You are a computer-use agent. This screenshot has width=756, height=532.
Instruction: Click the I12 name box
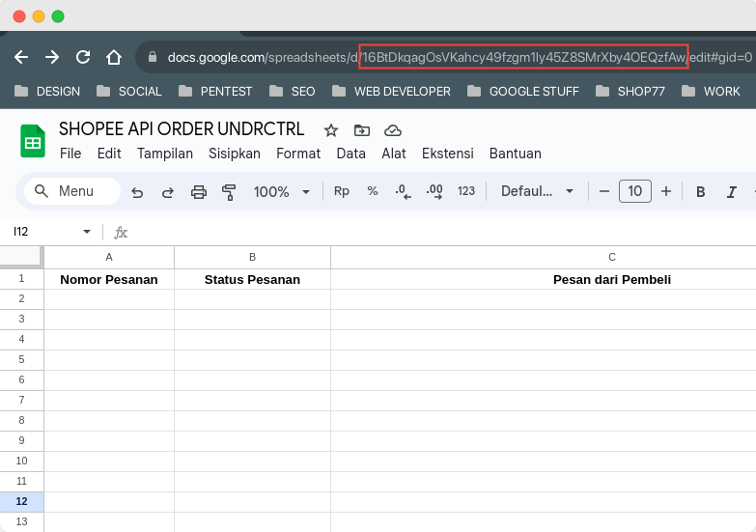pyautogui.click(x=43, y=232)
